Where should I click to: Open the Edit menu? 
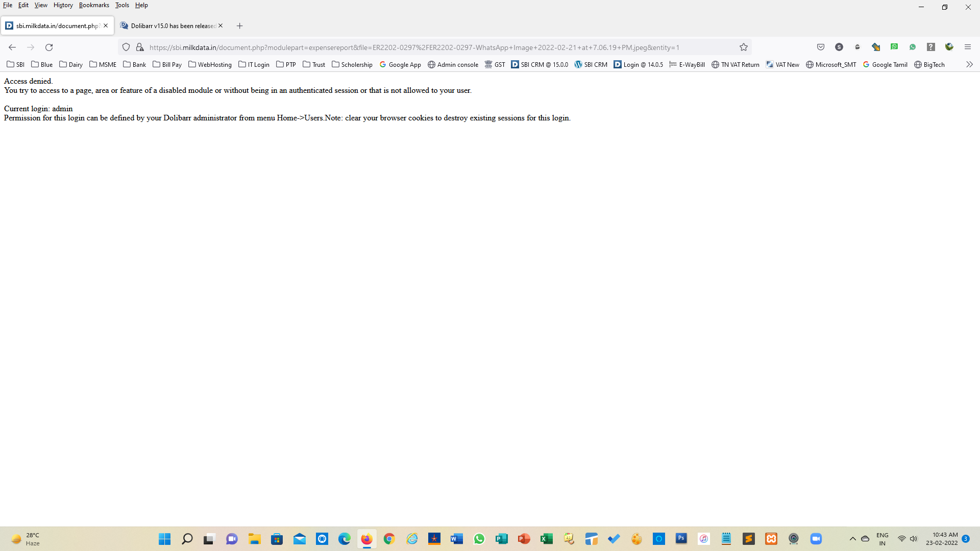pos(23,5)
